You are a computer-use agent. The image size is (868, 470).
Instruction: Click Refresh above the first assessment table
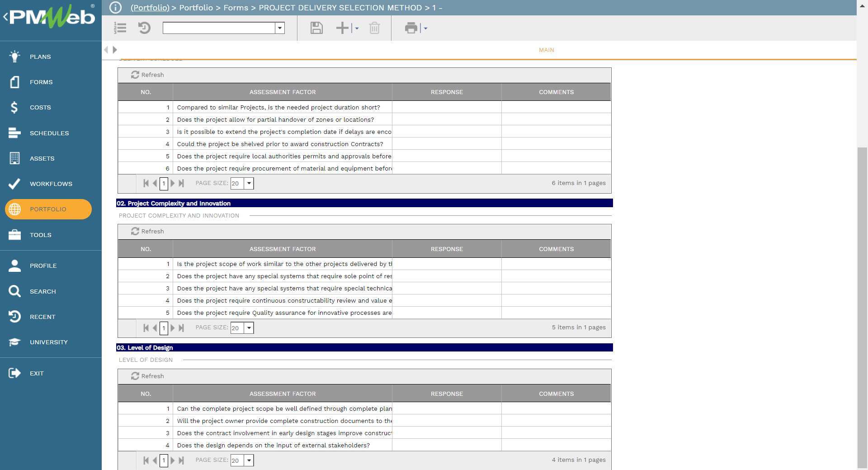tap(148, 75)
